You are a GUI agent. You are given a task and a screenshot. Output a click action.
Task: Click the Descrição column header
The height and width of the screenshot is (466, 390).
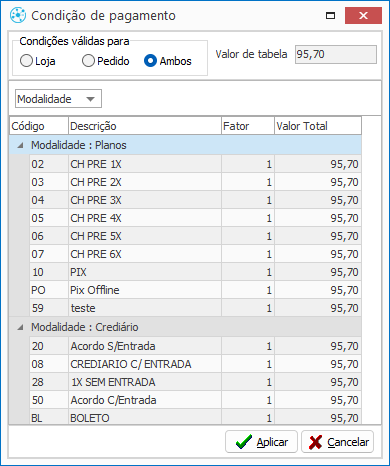click(145, 126)
